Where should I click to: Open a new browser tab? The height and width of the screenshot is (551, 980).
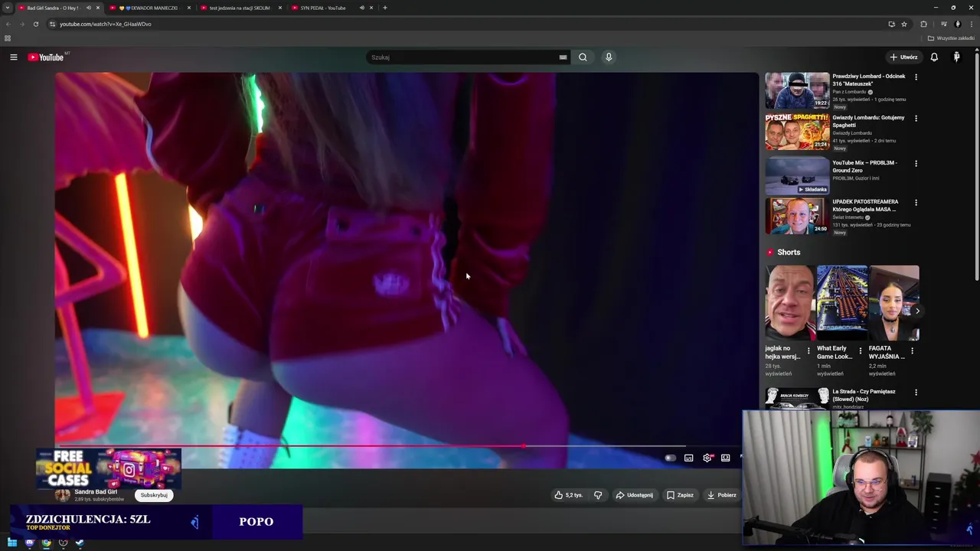coord(384,8)
